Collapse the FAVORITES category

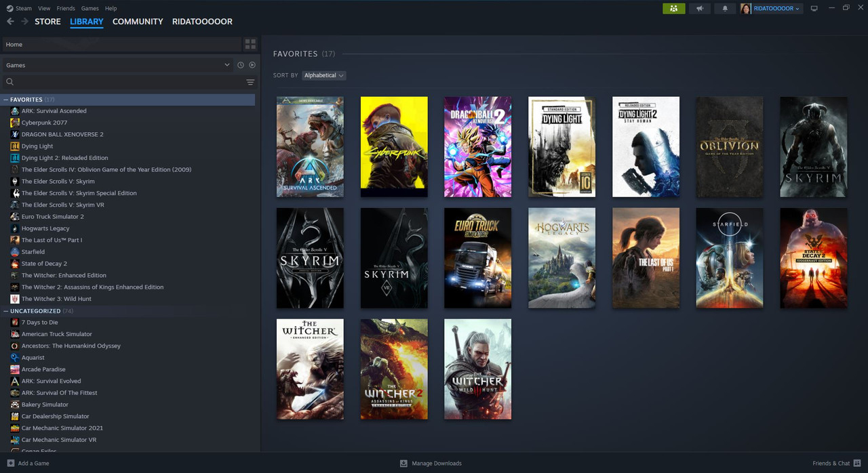(x=6, y=100)
